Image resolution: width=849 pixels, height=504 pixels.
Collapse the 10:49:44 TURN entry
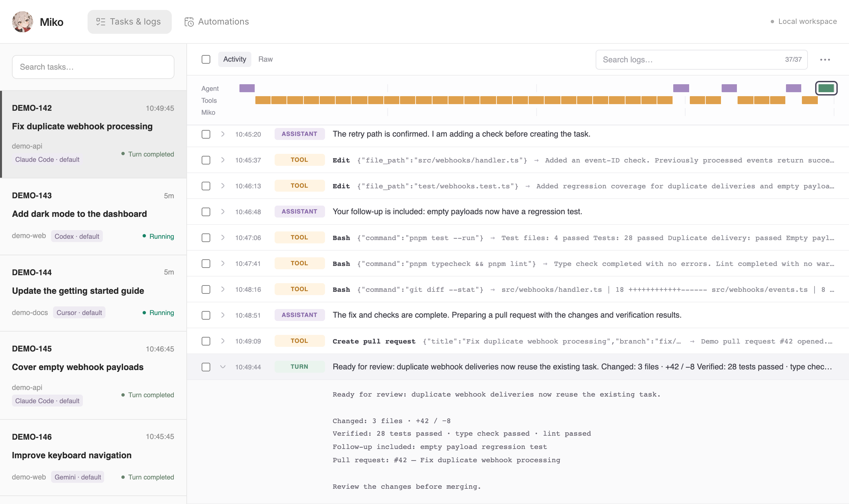coord(223,367)
